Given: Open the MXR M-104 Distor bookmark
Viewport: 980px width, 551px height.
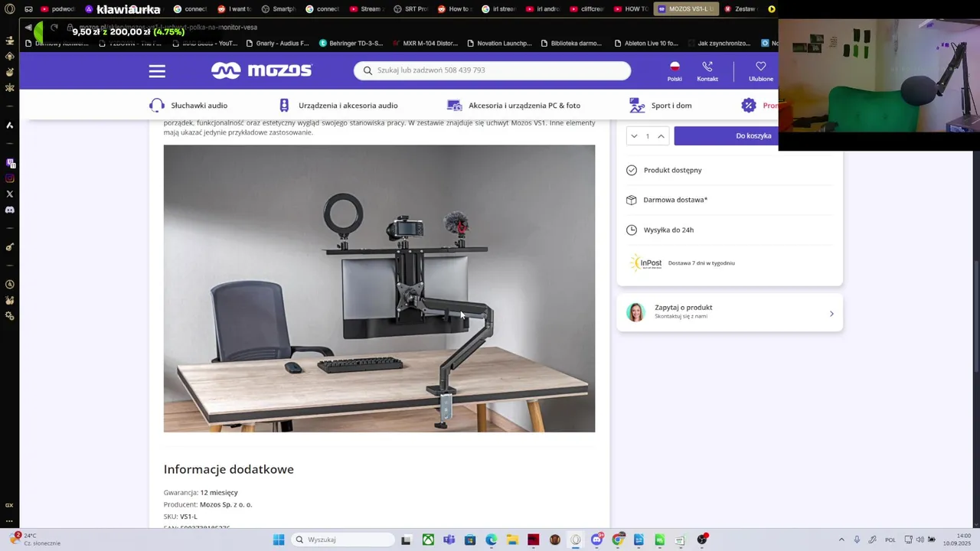Looking at the screenshot, I should tap(425, 44).
